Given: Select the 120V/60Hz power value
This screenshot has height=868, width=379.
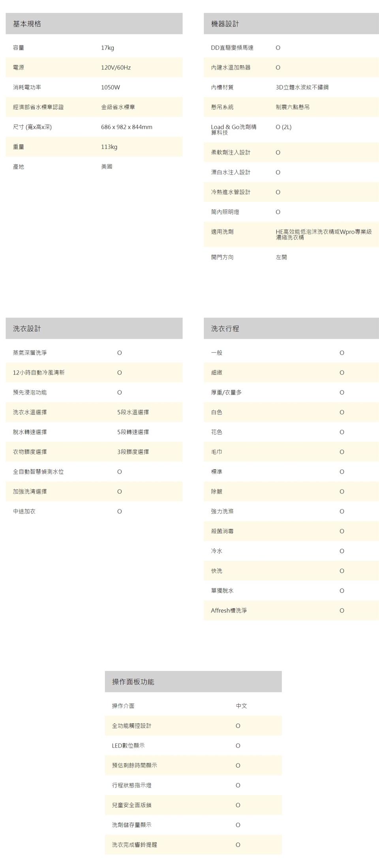Looking at the screenshot, I should pyautogui.click(x=116, y=67).
